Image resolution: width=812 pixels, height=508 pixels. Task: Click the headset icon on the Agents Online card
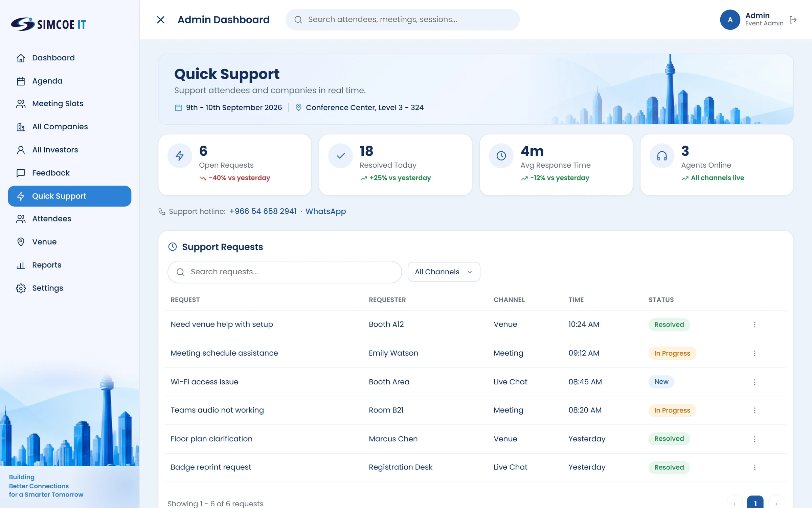tap(662, 156)
